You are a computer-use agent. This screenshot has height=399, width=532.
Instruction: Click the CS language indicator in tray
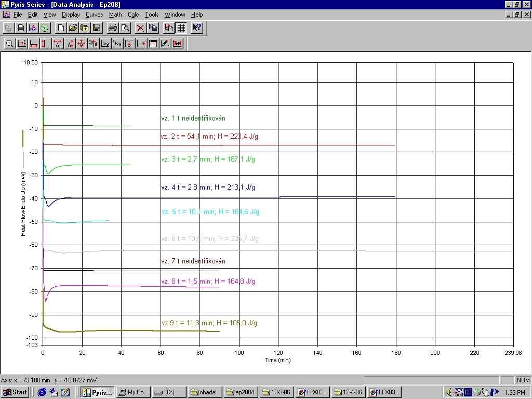tap(468, 392)
